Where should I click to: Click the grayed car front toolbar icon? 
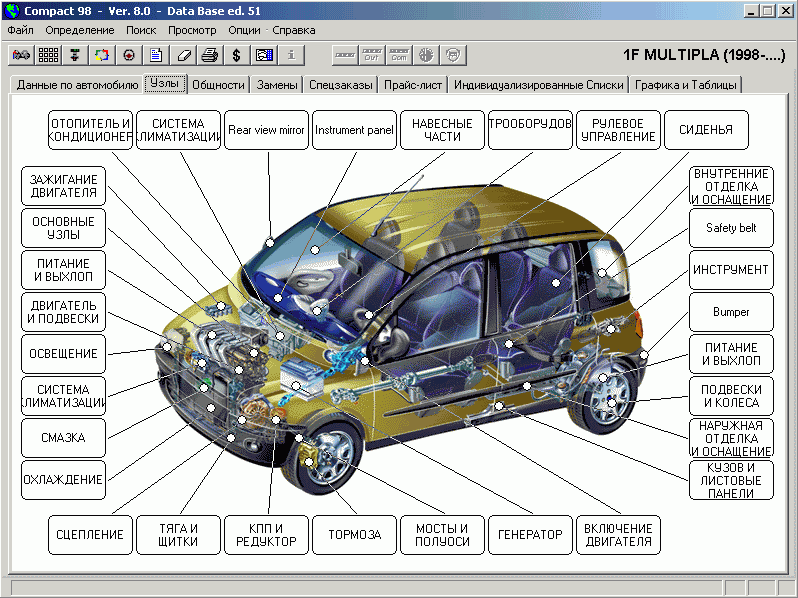pyautogui.click(x=453, y=55)
